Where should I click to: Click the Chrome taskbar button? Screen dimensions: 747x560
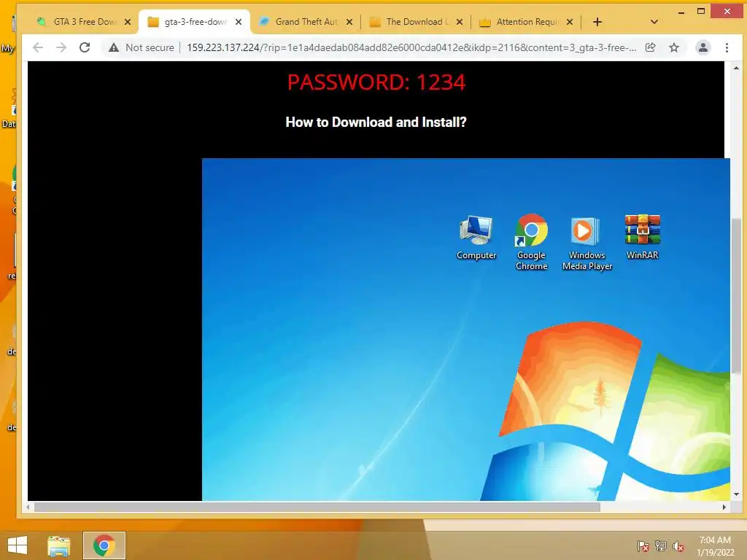click(x=104, y=545)
